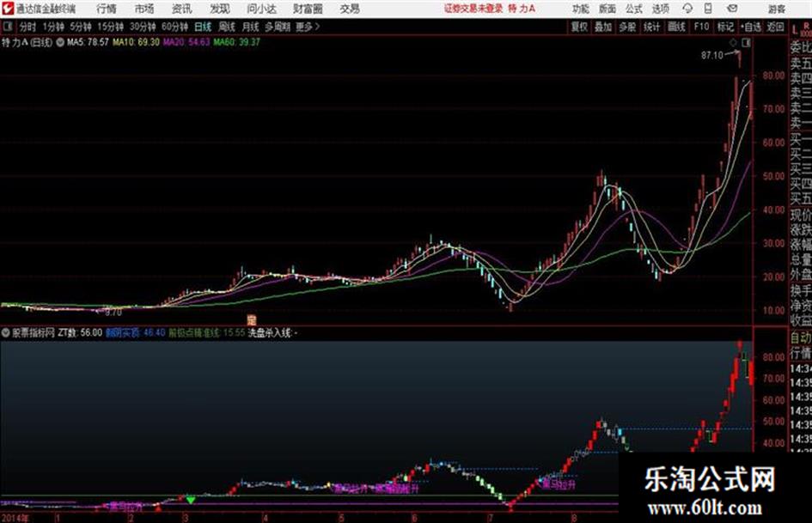Click the MA20: 54.63 indicator label

point(186,42)
